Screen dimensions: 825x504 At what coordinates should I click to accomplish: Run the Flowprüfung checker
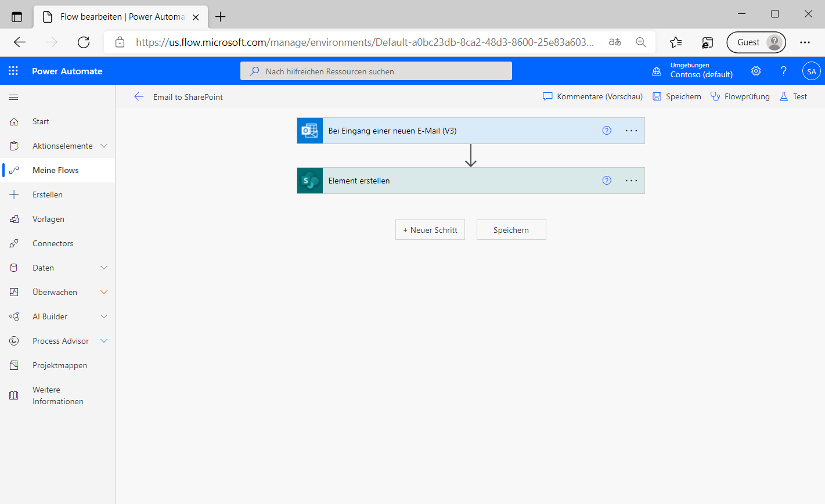740,97
